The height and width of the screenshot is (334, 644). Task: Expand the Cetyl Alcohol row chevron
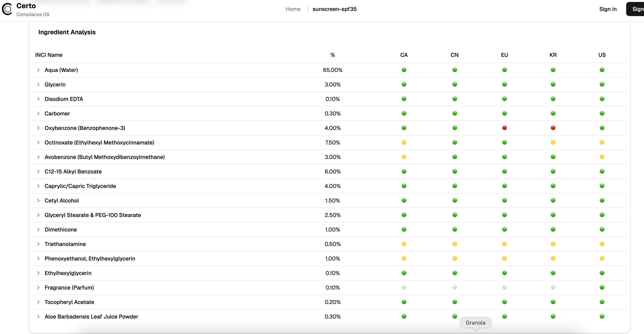click(x=38, y=201)
